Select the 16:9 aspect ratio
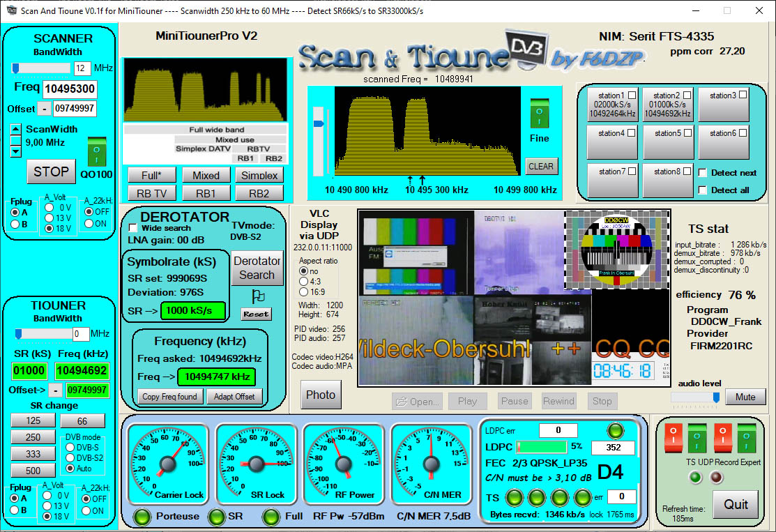 303,292
